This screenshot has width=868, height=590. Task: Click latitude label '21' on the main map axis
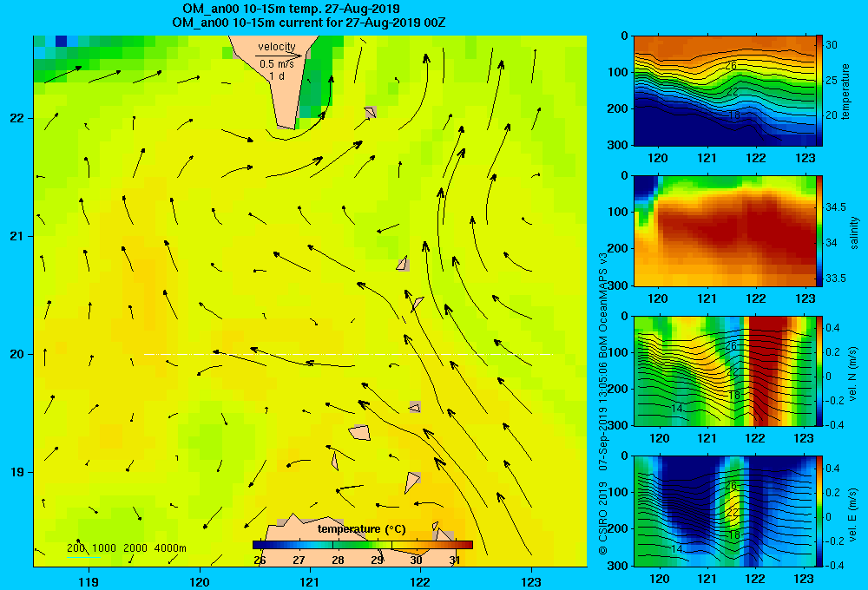(x=16, y=236)
